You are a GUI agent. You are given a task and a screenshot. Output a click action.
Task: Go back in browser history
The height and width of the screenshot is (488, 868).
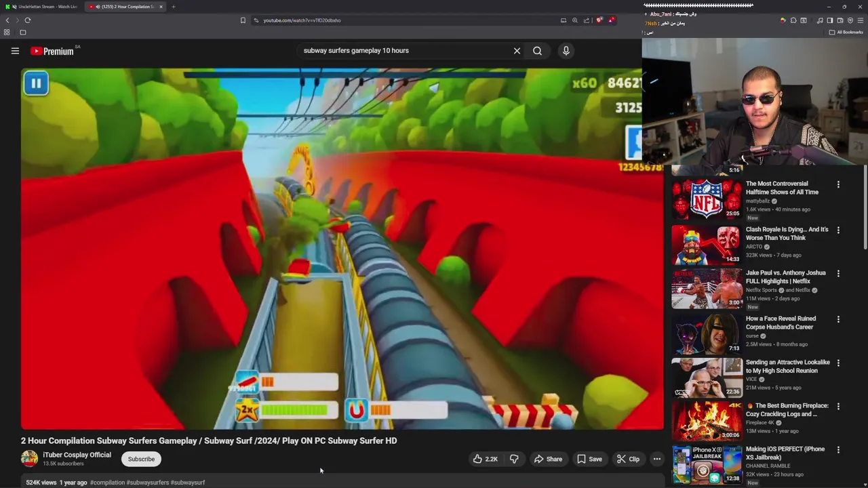coord(7,20)
